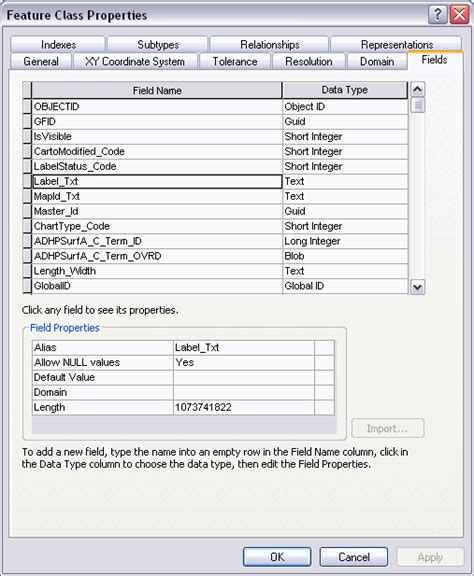Open the Data Type cell for IsVisible
This screenshot has height=576, width=474.
coord(345,137)
